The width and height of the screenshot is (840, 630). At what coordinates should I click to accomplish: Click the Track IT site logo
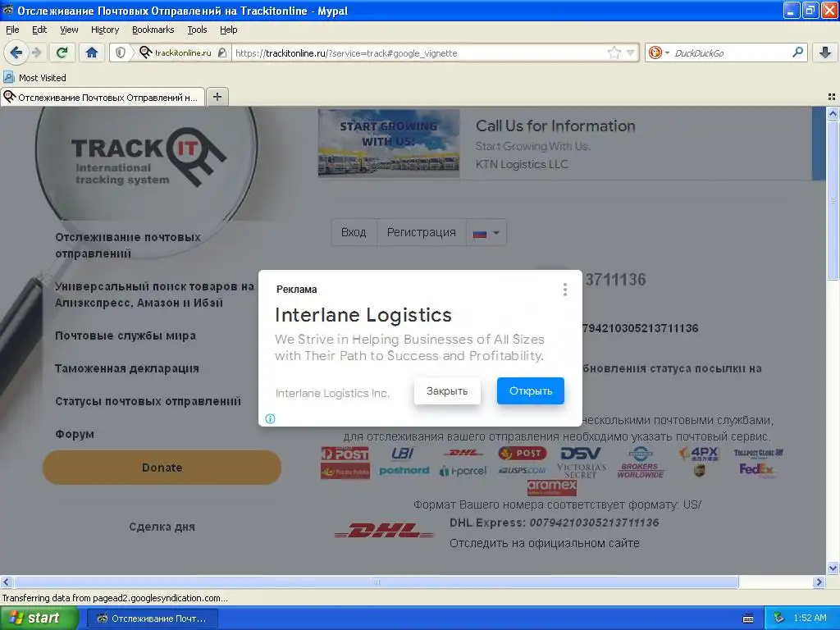click(x=148, y=157)
